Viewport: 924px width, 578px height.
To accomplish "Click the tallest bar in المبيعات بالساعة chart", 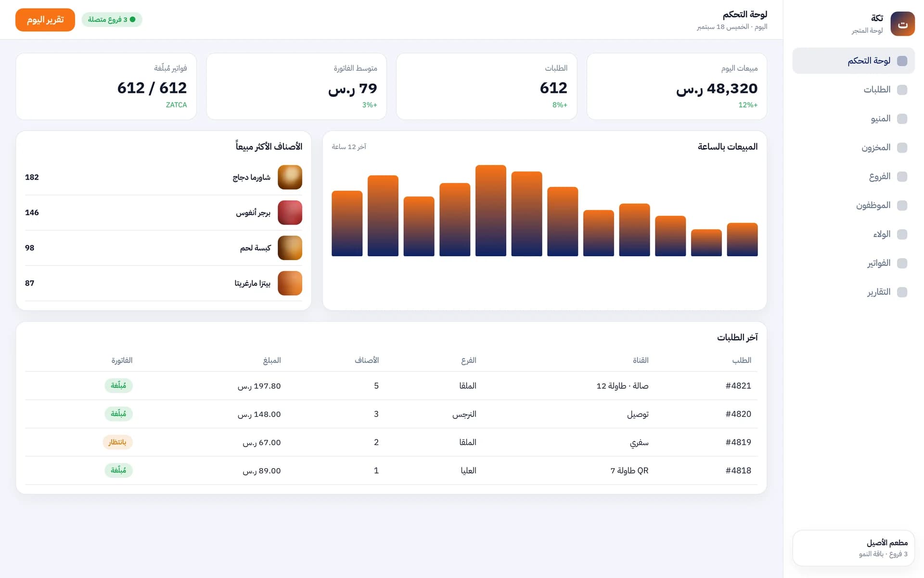I will coord(490,210).
